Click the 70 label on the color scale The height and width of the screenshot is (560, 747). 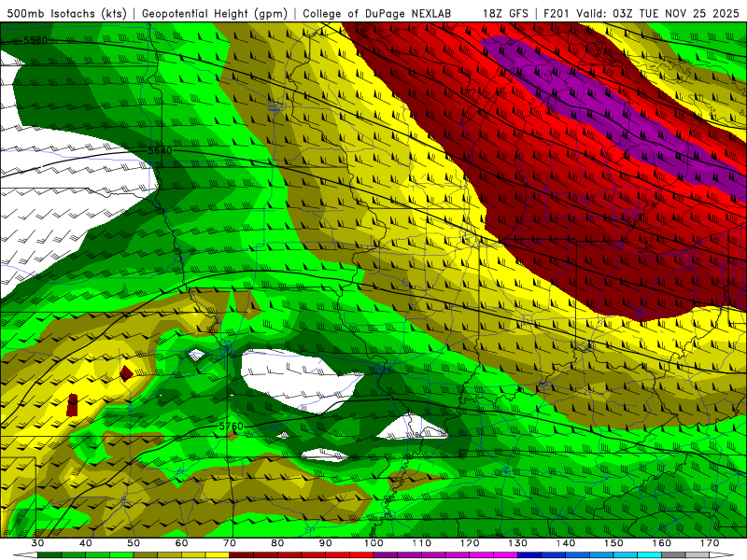click(x=230, y=543)
